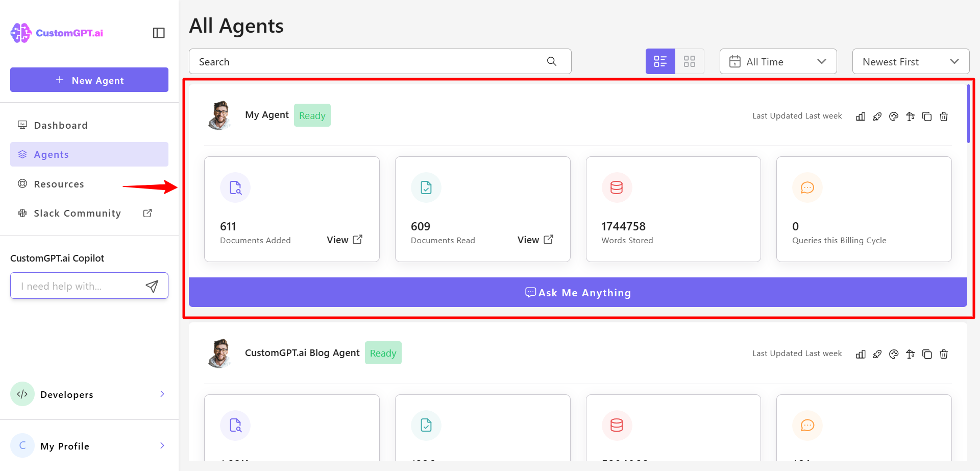This screenshot has width=980, height=471.
Task: Click My Agent queries chat bubble icon
Action: 807,187
